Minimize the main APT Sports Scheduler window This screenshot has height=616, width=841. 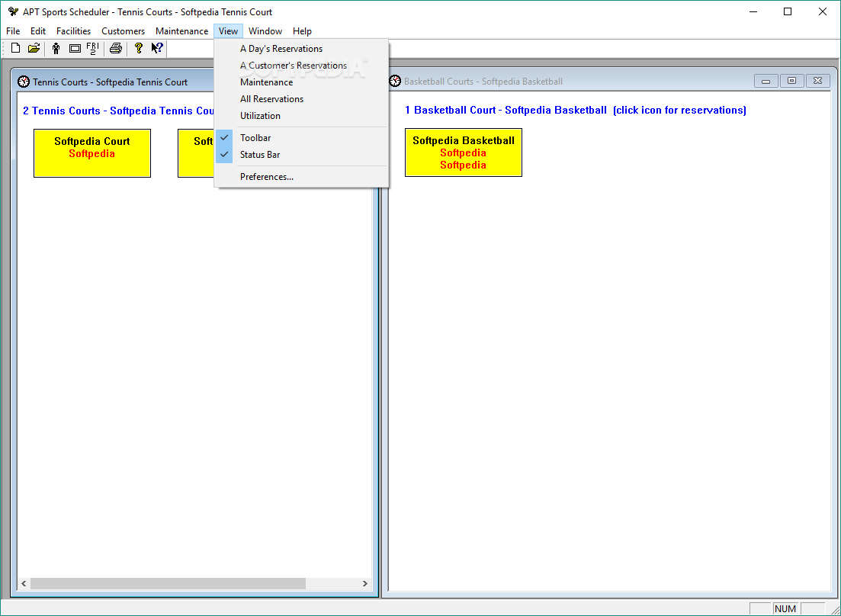coord(753,11)
